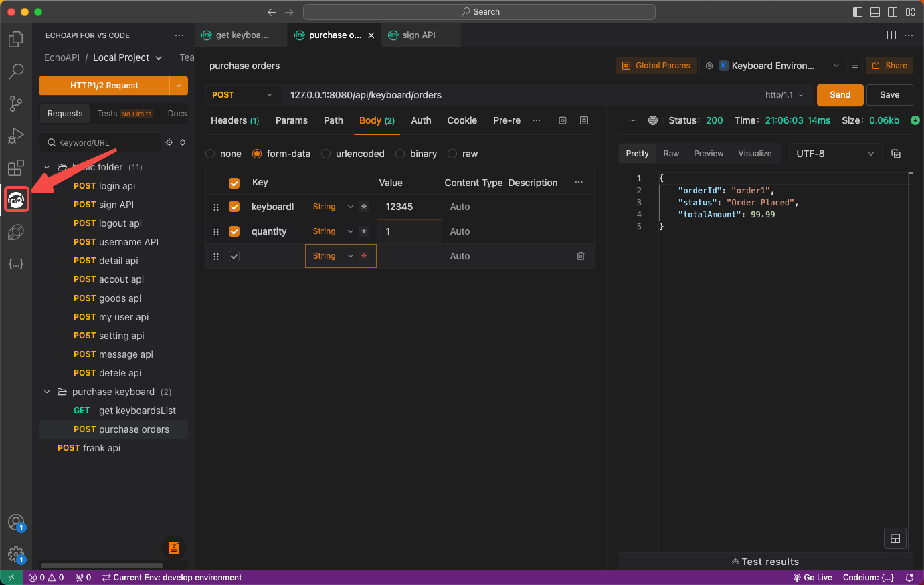Screen dimensions: 924x585
Task: Click the Share button
Action: (890, 66)
